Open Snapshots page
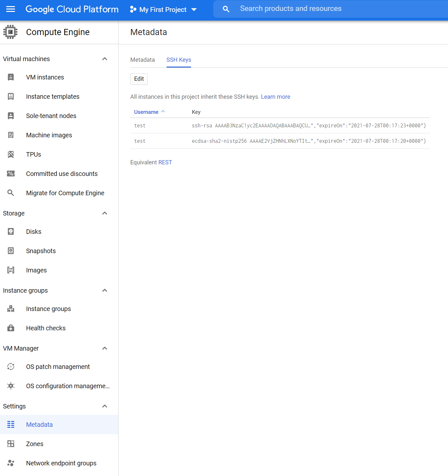Screen dimensions: 448x476 pos(41,251)
